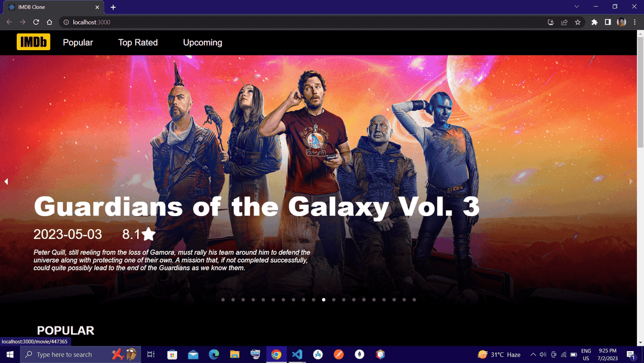Select the last carousel indicator dot
The image size is (644, 363).
(414, 300)
